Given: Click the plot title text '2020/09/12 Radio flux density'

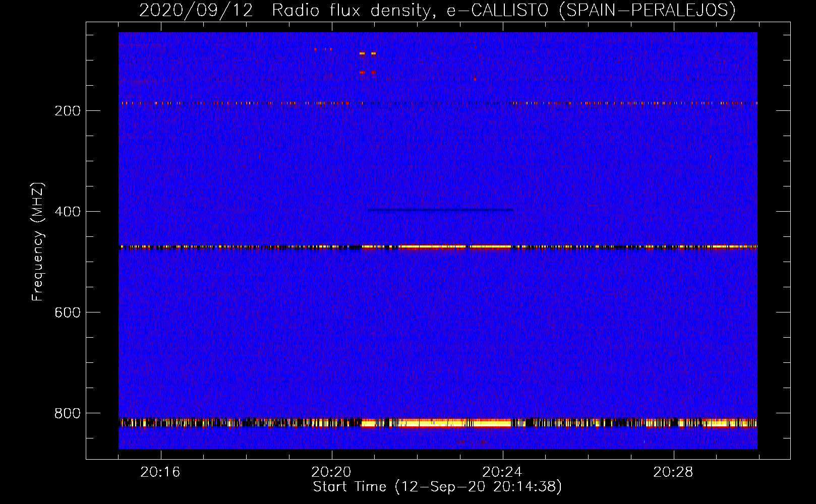Looking at the screenshot, I should (286, 10).
